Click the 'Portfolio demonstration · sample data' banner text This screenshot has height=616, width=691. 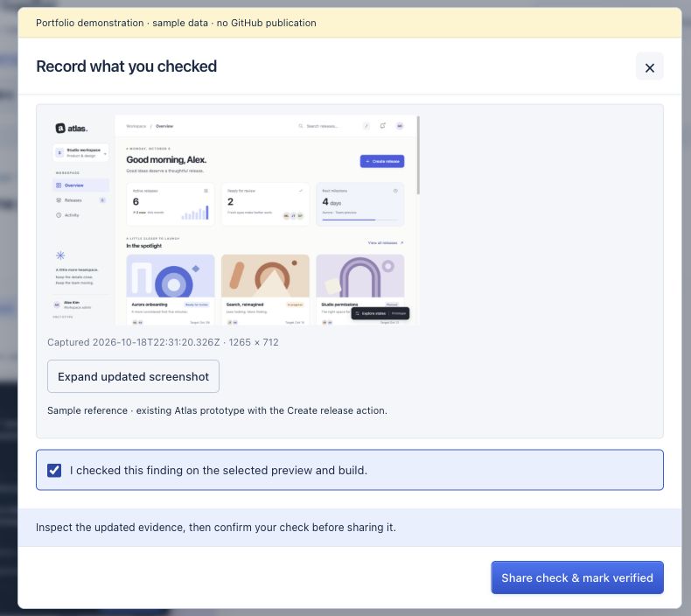pyautogui.click(x=176, y=23)
